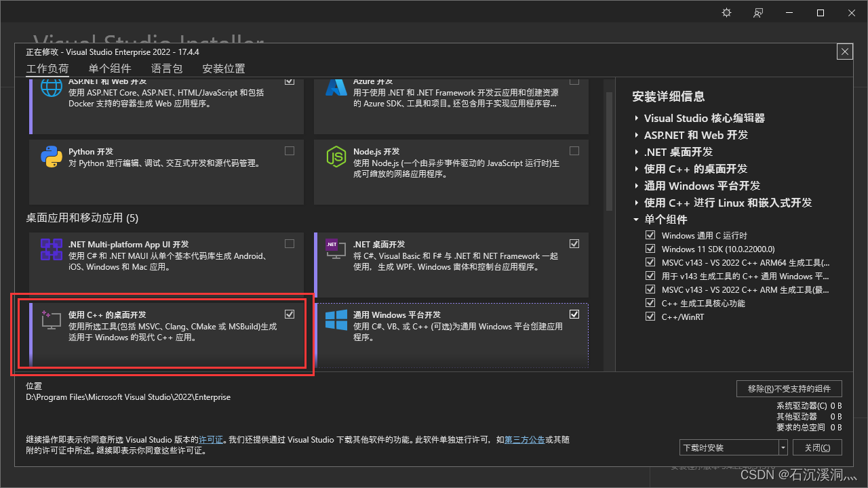Enable the Node.js development workload checkbox
The image size is (868, 488).
click(574, 151)
